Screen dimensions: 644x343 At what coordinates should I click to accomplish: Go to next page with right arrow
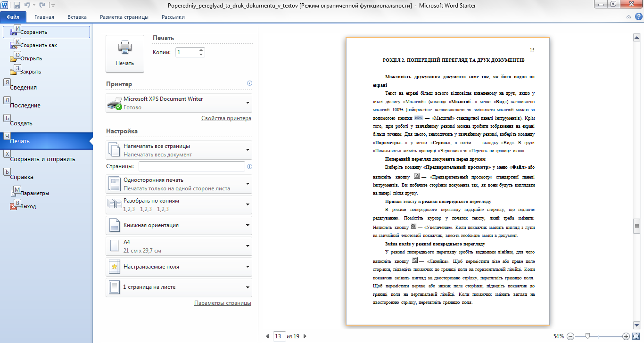tap(305, 336)
